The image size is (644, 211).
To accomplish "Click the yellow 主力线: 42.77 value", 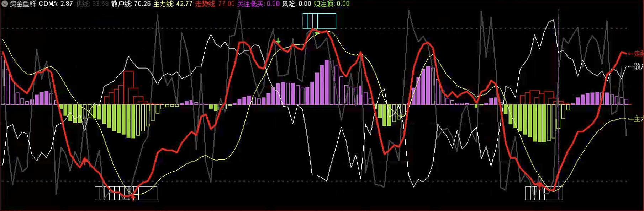I will pos(173,4).
